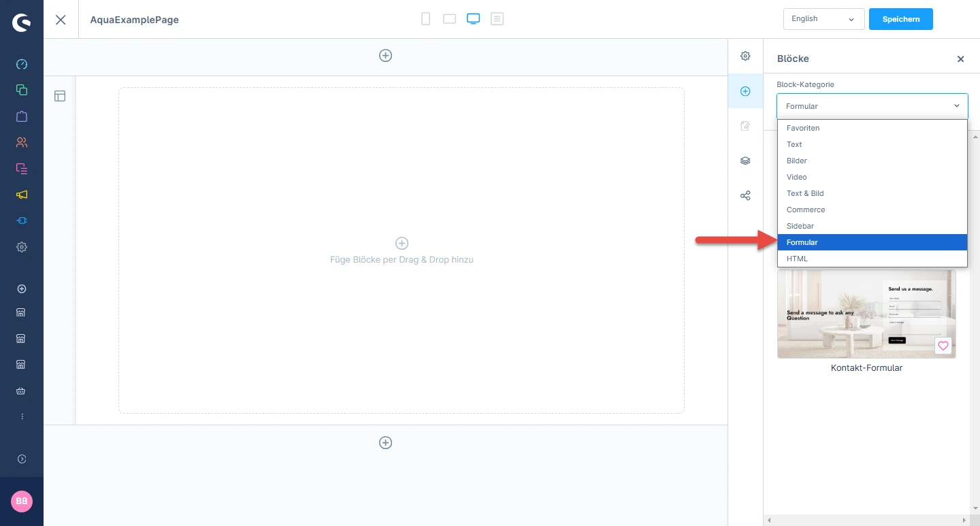
Task: Collapse the Block-Kategorie dropdown
Action: click(x=872, y=106)
